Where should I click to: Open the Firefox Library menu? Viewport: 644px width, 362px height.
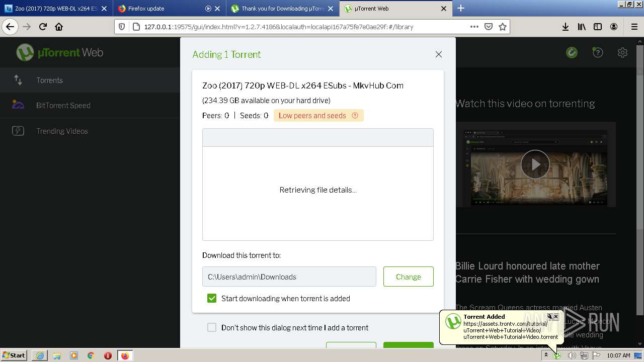point(582,27)
